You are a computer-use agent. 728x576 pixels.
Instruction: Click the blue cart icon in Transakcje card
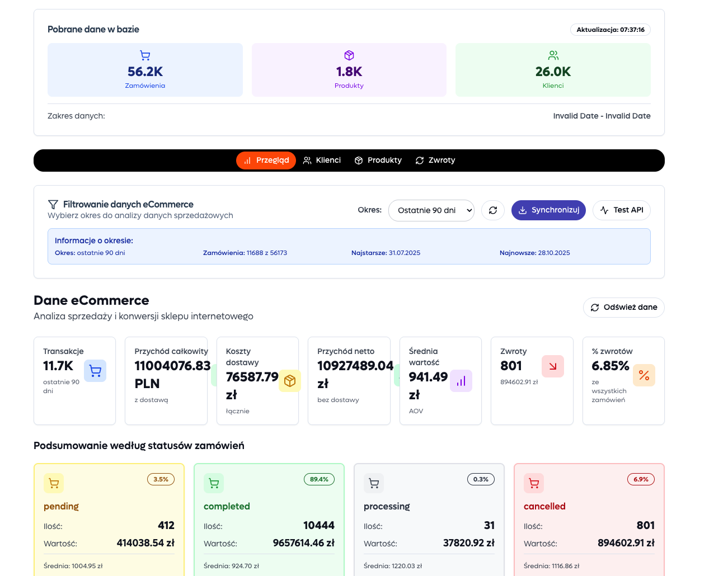click(x=95, y=371)
